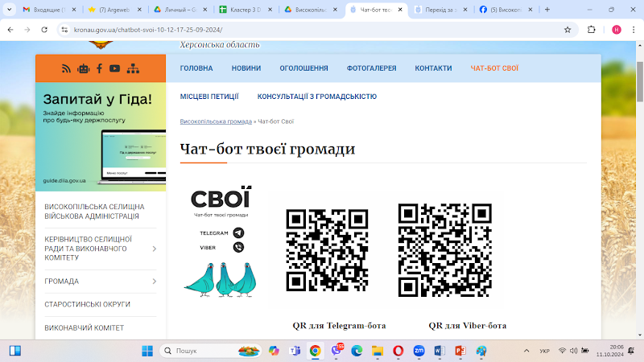Open the volume control in system tray
The width and height of the screenshot is (644, 362).
[x=574, y=351]
